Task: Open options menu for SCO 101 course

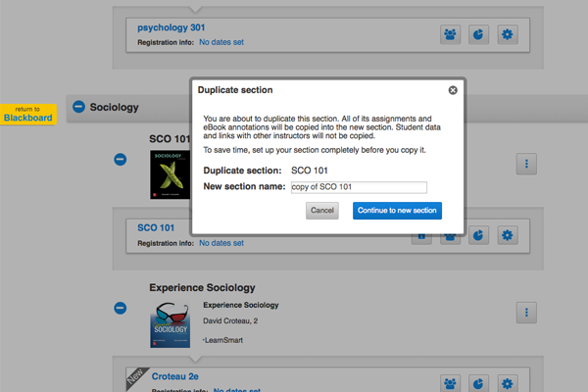Action: pyautogui.click(x=526, y=165)
